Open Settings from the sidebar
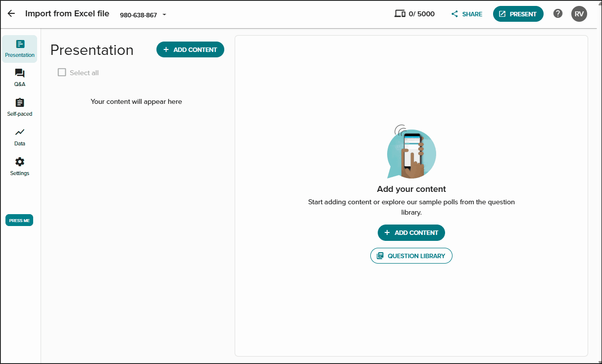This screenshot has width=602, height=364. coord(20,167)
